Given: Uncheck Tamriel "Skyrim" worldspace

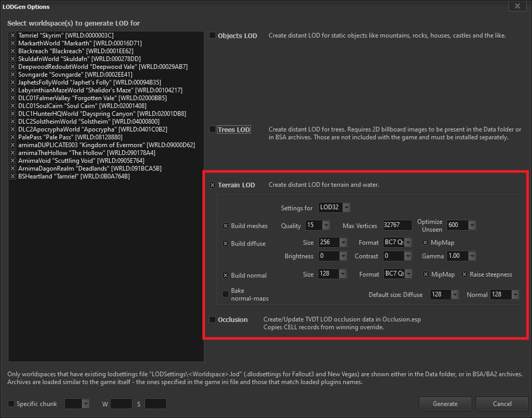Looking at the screenshot, I should 13,35.
